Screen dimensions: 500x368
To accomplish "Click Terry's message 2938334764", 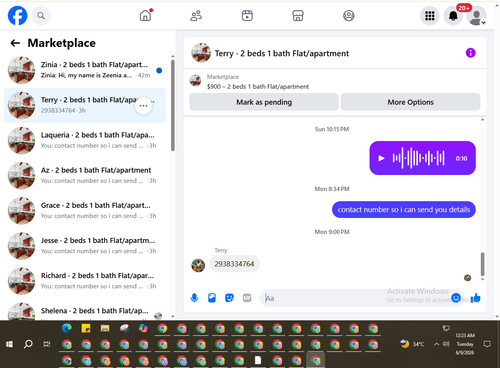I will tap(234, 264).
